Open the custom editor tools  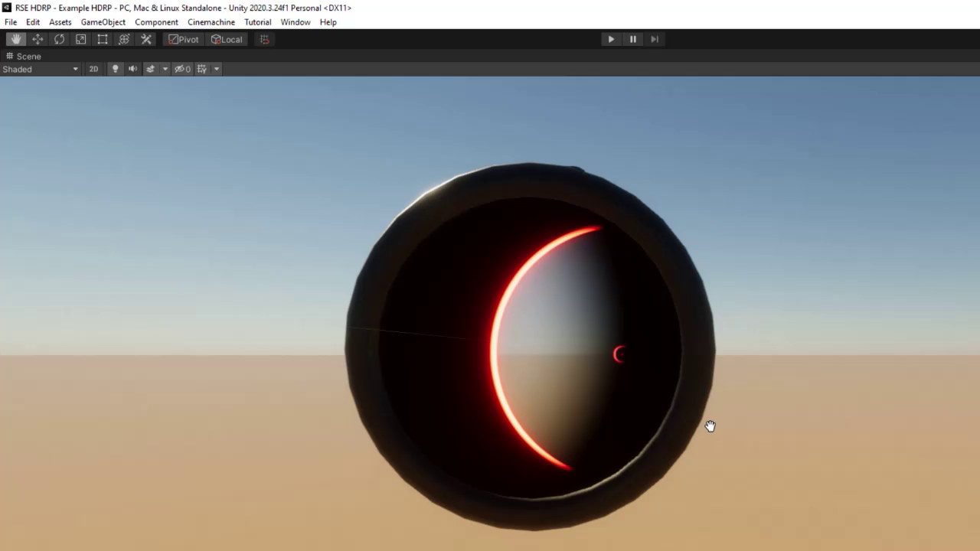coord(146,39)
